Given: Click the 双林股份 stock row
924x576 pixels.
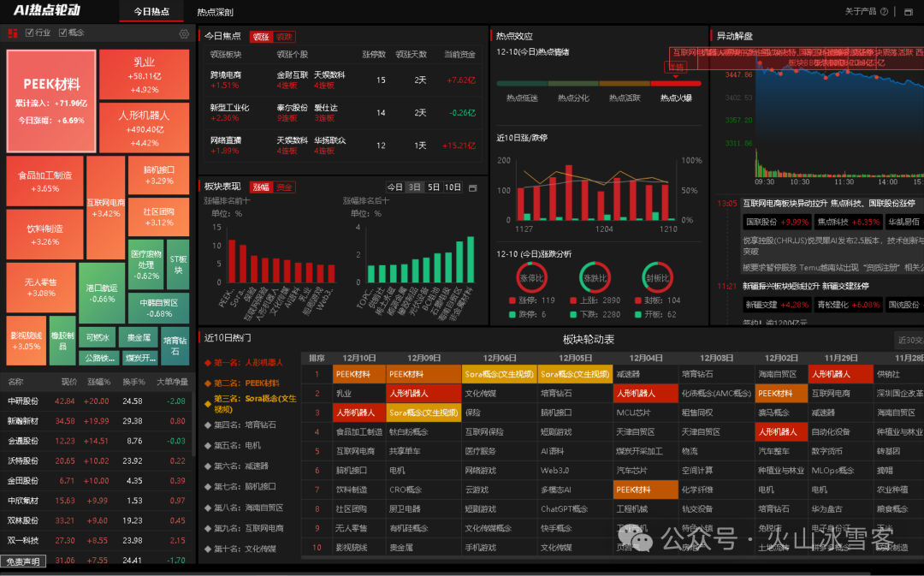Looking at the screenshot, I should coord(97,520).
